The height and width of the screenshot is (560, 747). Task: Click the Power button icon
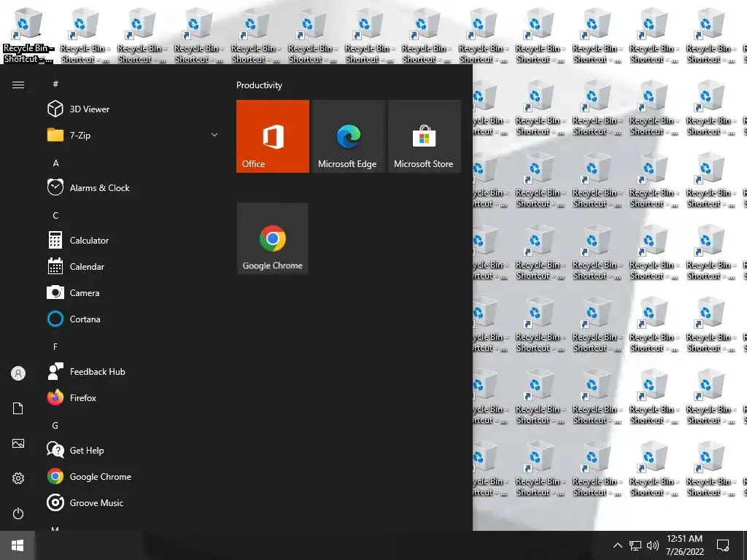pyautogui.click(x=18, y=513)
